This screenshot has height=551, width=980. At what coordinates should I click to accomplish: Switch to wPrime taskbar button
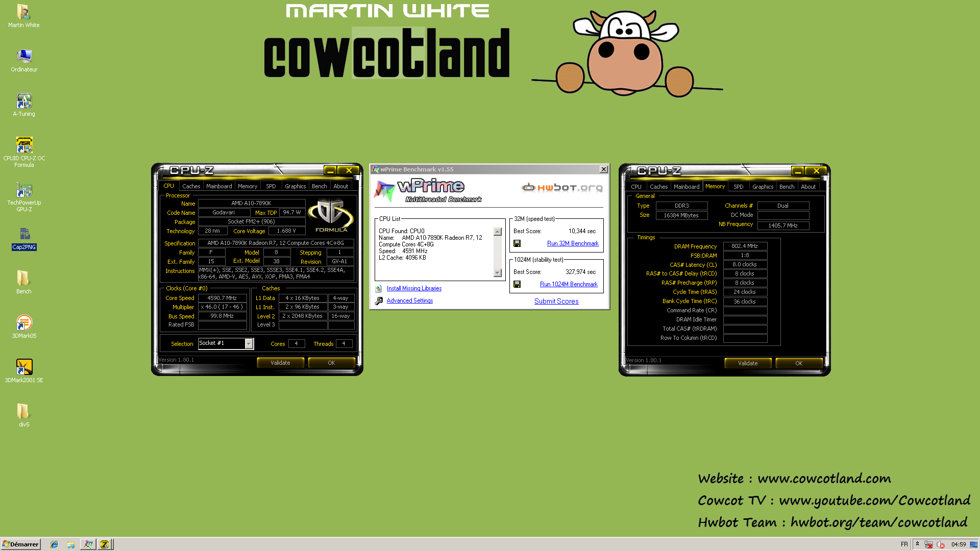[88, 544]
